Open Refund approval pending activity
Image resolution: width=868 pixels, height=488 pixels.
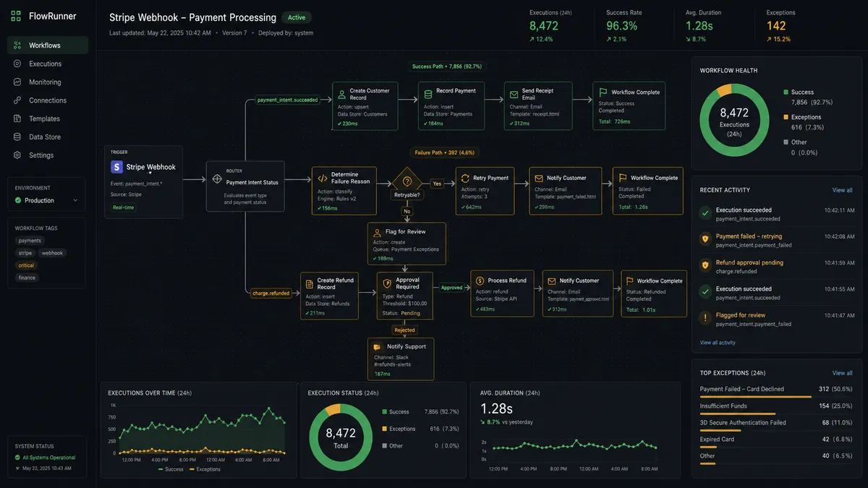click(x=775, y=266)
